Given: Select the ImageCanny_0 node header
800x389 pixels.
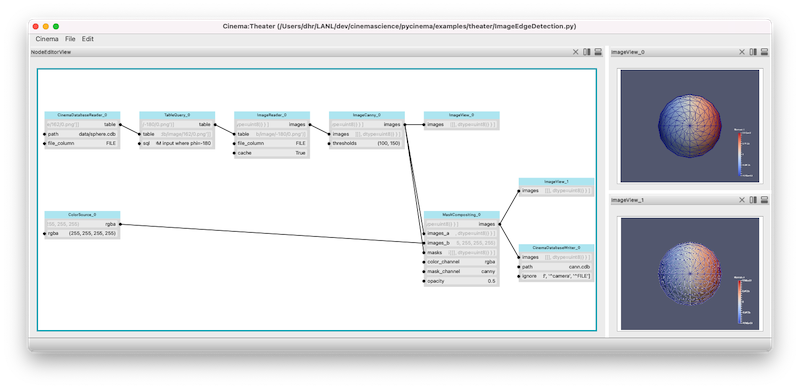Looking at the screenshot, I should pyautogui.click(x=367, y=115).
